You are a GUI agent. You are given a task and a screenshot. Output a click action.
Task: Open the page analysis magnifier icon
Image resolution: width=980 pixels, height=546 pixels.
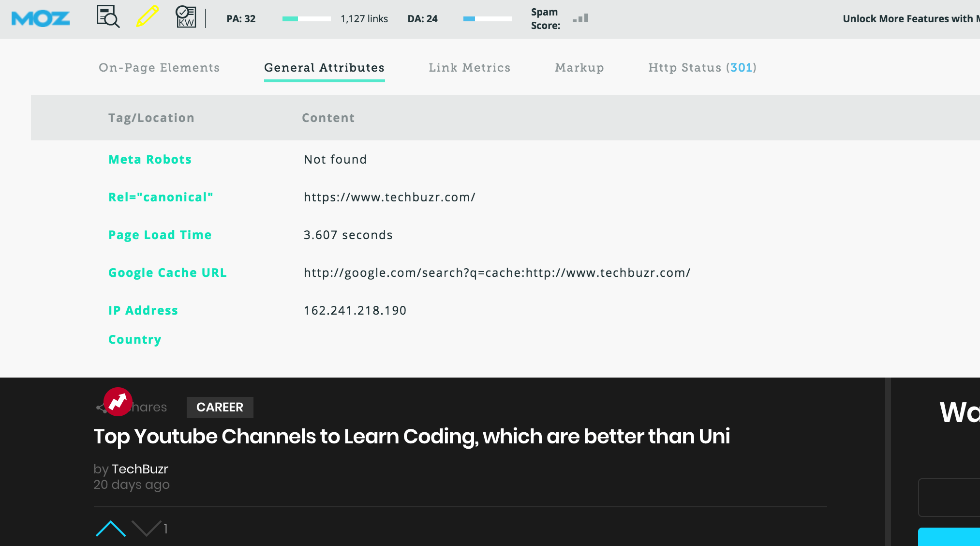(x=107, y=17)
